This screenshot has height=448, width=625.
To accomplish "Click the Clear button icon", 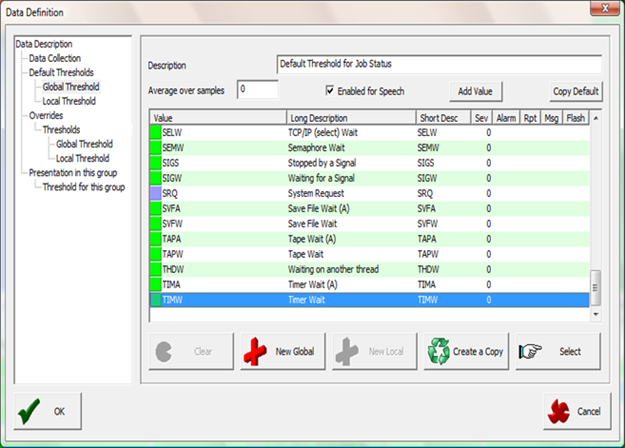I will click(166, 352).
